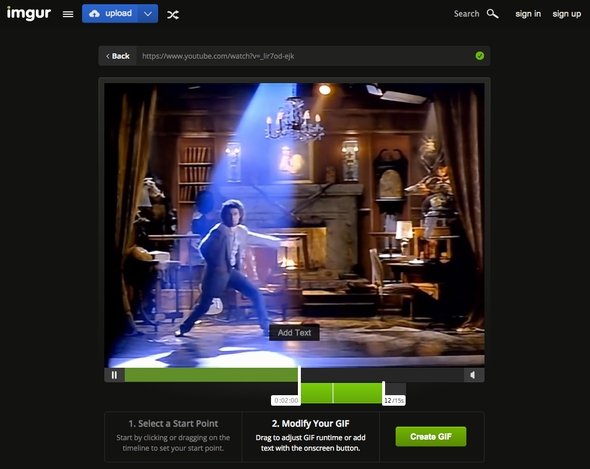Click the green video timeline progress bar
The height and width of the screenshot is (469, 590).
pyautogui.click(x=211, y=375)
